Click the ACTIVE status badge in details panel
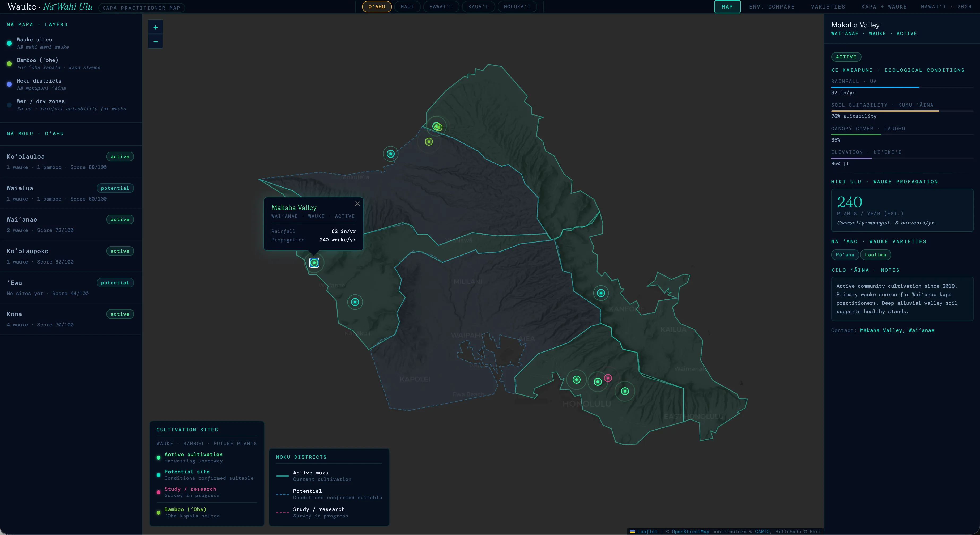The image size is (980, 535). coord(846,57)
